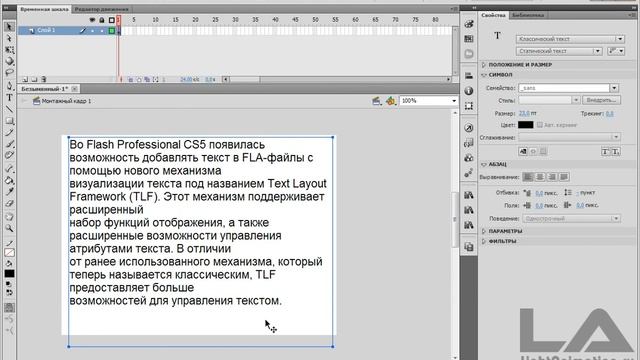The image size is (640, 360).
Task: Select the Deco tool
Action: pos(9,155)
